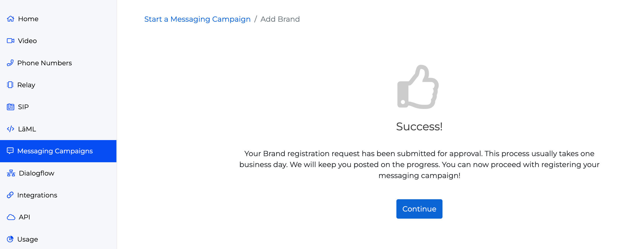The height and width of the screenshot is (249, 644).
Task: Select the Usage pie chart icon
Action: click(x=10, y=239)
